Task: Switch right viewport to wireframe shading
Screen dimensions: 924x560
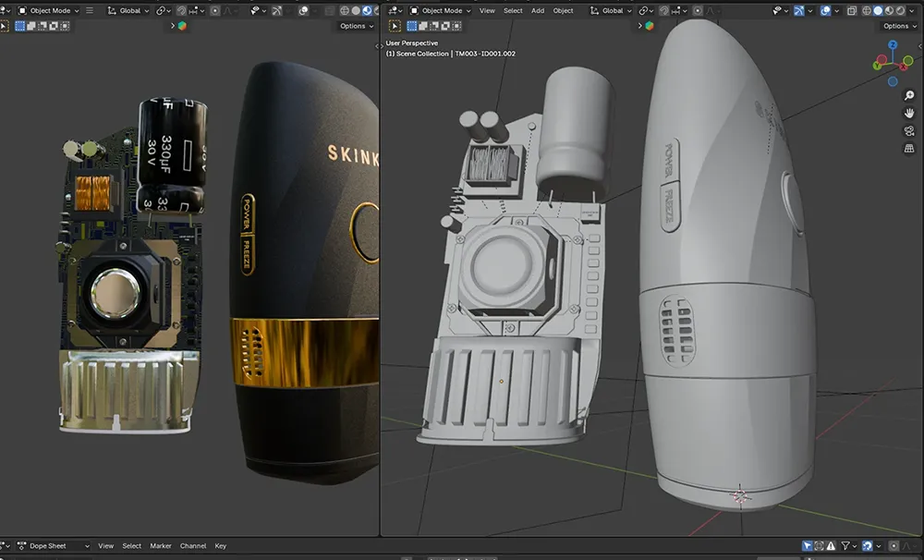Action: [x=867, y=10]
